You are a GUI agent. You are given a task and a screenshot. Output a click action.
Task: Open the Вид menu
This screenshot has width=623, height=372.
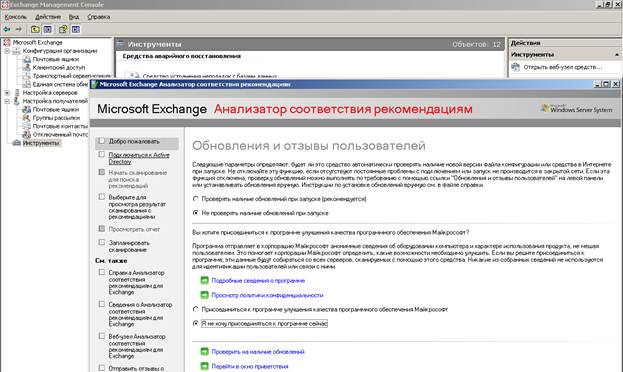(x=74, y=17)
